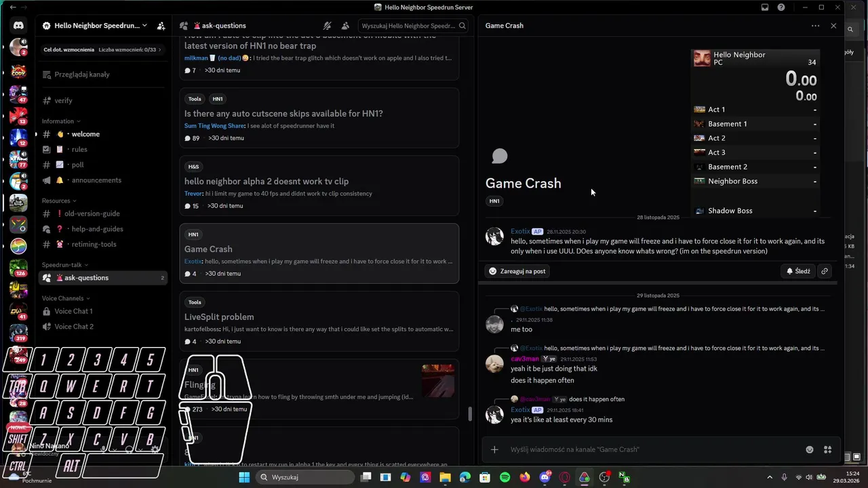Viewport: 868px width, 488px height.
Task: Open Browse Channels (Przeglądaj kanały)
Action: 104,75
